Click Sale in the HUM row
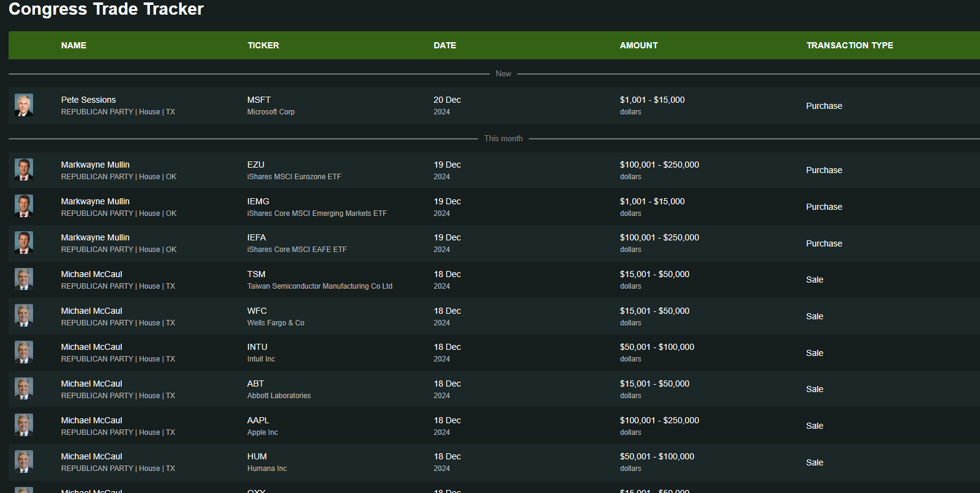Screen dimensions: 980x493 coord(815,462)
